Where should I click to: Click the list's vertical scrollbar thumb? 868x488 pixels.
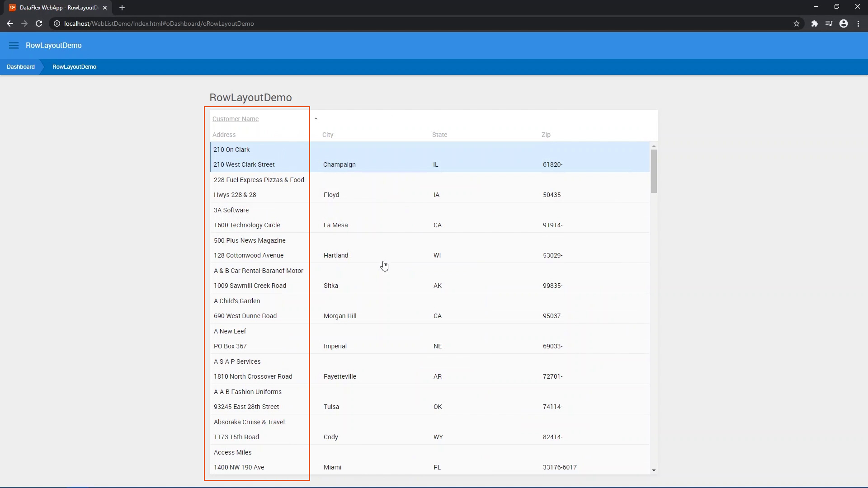654,171
